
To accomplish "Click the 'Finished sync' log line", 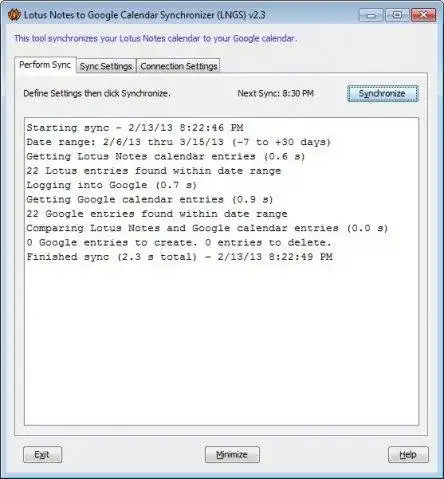I will 180,257.
